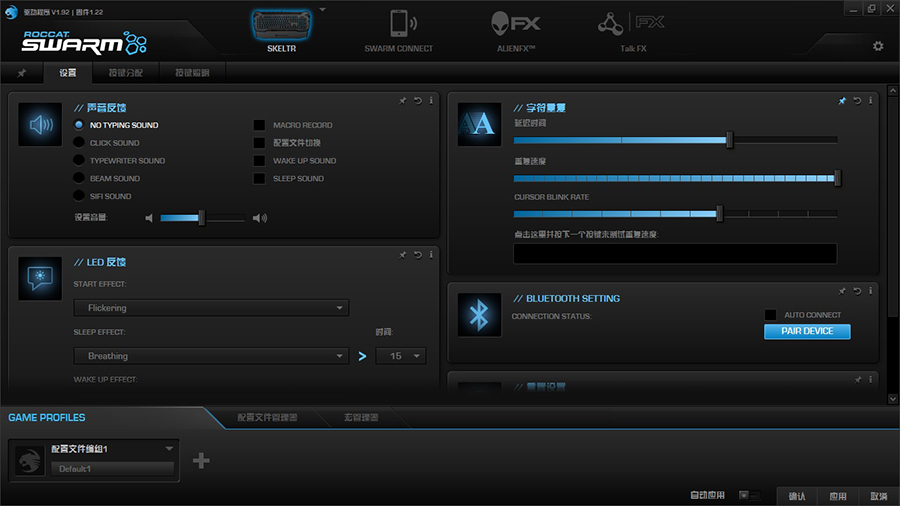Click the Pair Device button

click(x=807, y=331)
